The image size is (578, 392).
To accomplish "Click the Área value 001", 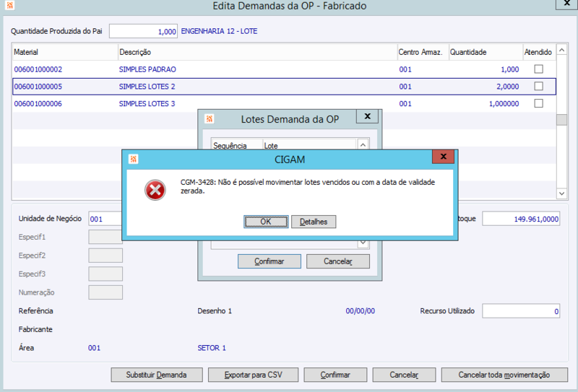I will click(94, 348).
